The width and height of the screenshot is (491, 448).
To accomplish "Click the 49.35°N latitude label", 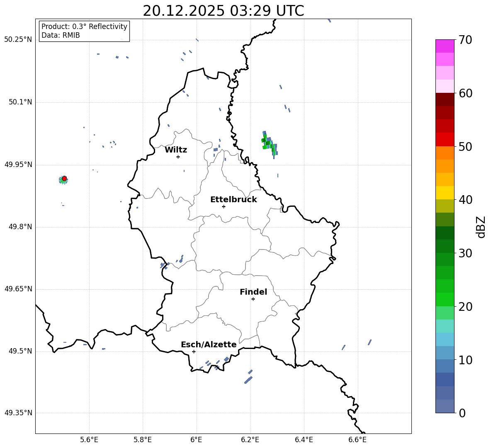I will tap(18, 413).
